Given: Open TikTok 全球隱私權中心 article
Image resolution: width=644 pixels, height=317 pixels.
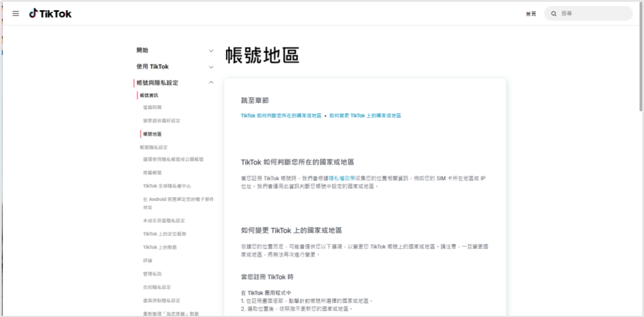Looking at the screenshot, I should click(x=167, y=186).
